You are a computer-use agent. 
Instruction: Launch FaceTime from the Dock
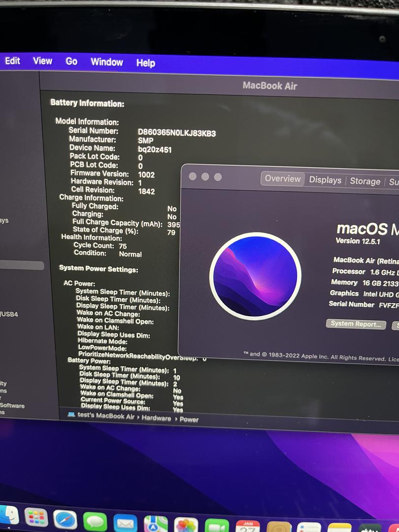coord(217,526)
